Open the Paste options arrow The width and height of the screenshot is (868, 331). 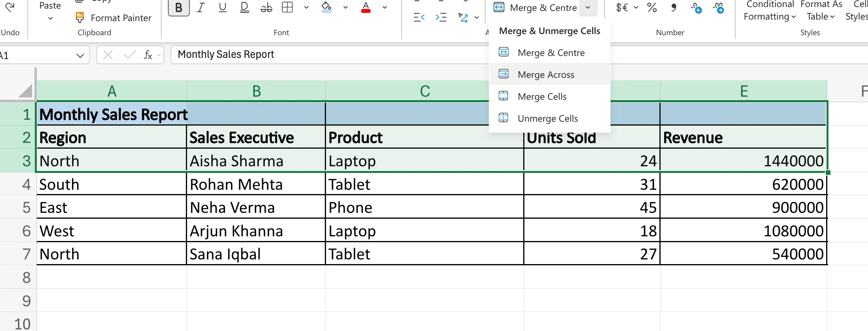50,18
